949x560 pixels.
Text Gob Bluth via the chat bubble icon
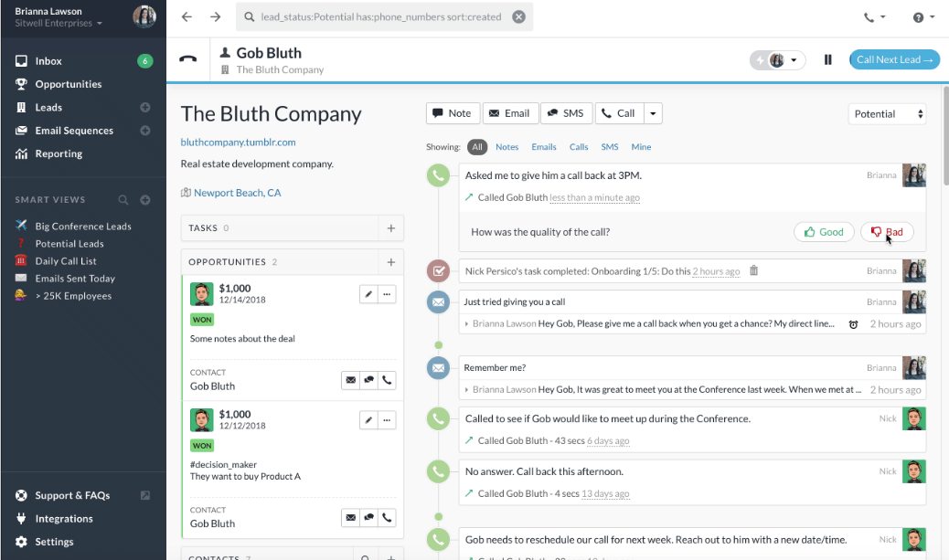(368, 379)
